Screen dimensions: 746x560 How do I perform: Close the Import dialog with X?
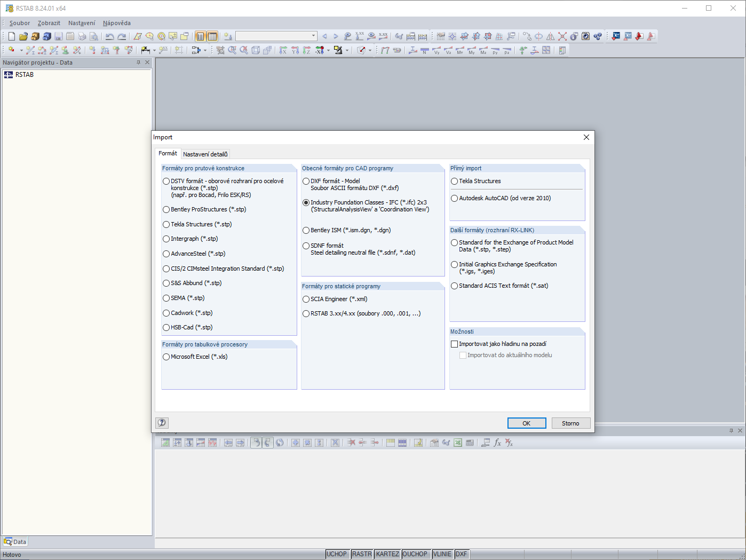[x=586, y=137]
